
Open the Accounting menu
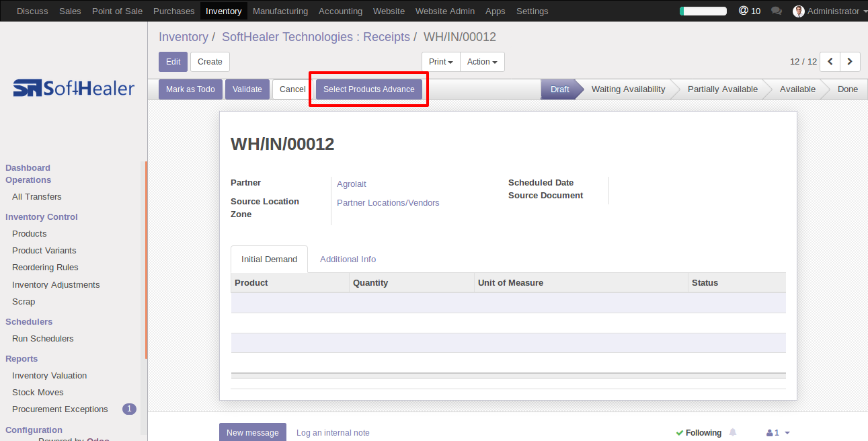click(x=340, y=11)
